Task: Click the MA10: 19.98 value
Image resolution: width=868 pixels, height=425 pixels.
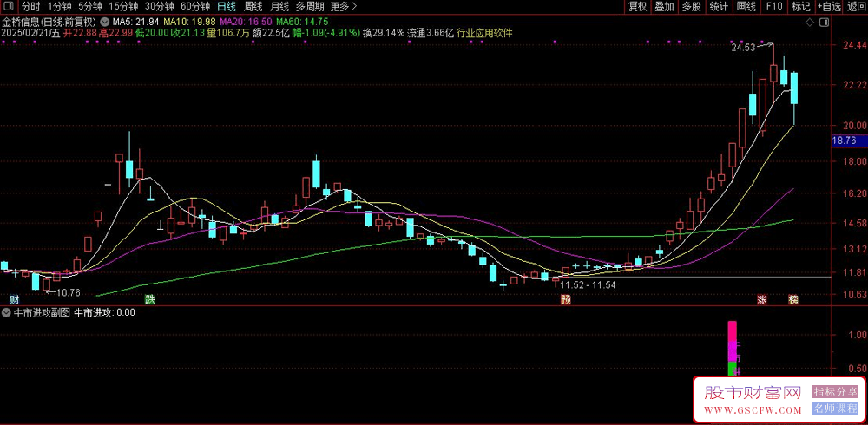Action: (190, 22)
